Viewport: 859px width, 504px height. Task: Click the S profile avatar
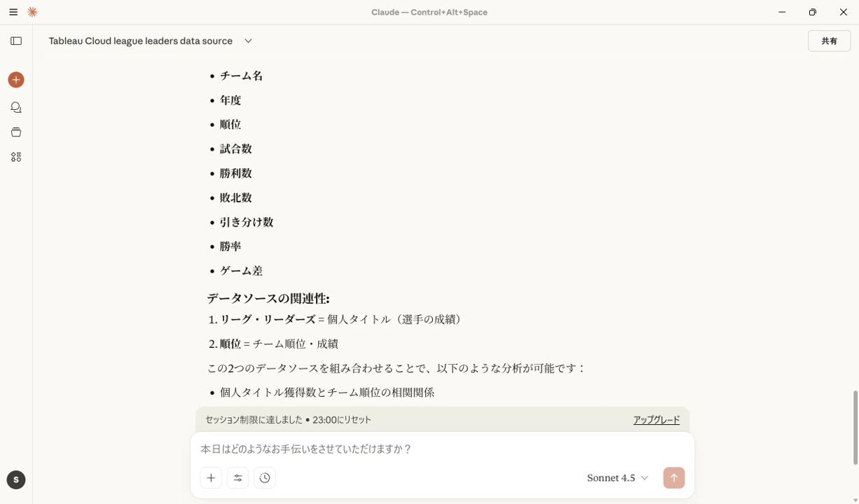click(x=15, y=479)
